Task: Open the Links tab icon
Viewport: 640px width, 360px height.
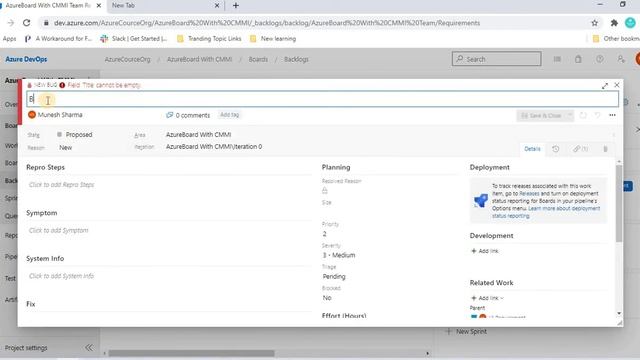Action: point(580,149)
